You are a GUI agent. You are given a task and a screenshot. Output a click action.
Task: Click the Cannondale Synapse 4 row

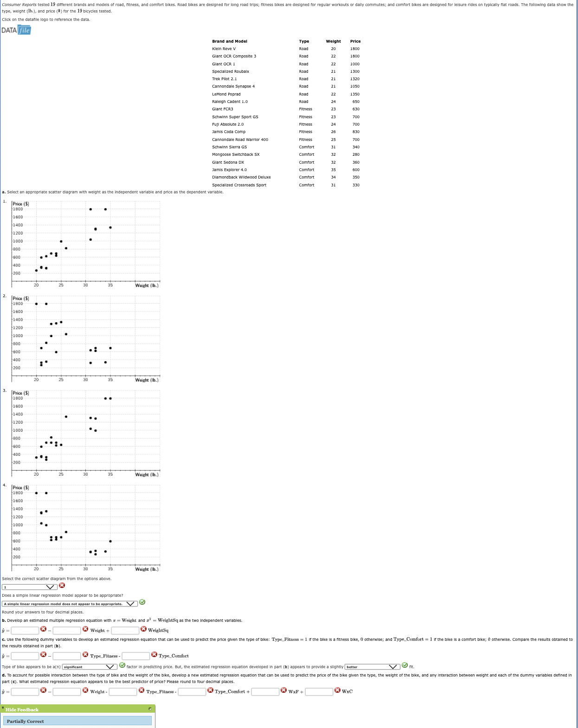point(286,86)
